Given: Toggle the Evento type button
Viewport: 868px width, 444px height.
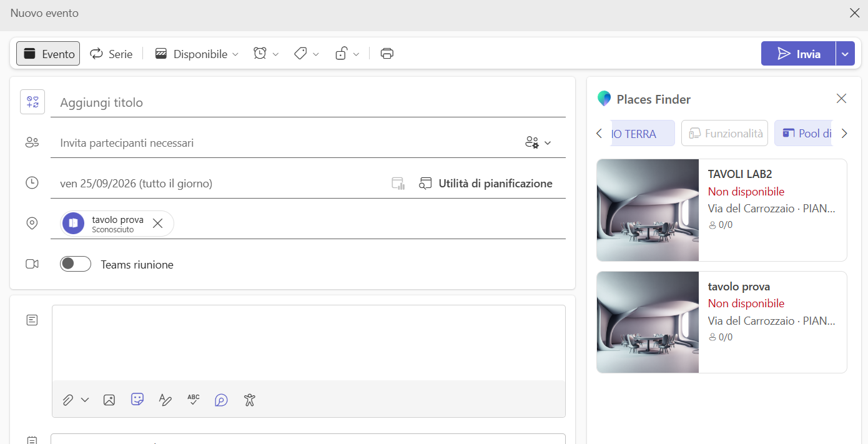Looking at the screenshot, I should coord(48,54).
